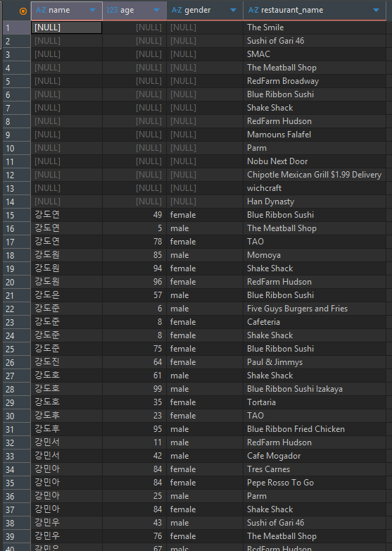Select age cell with value 23

coord(134,416)
